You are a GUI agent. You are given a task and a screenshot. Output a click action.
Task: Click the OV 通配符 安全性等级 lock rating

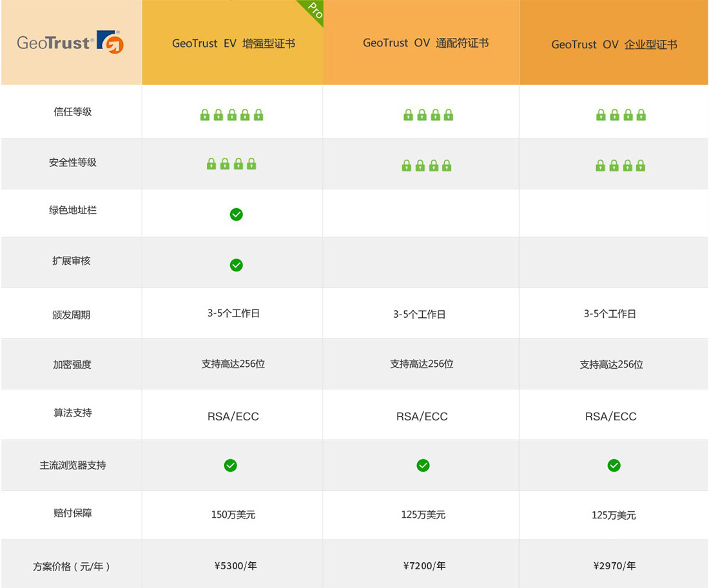point(427,166)
